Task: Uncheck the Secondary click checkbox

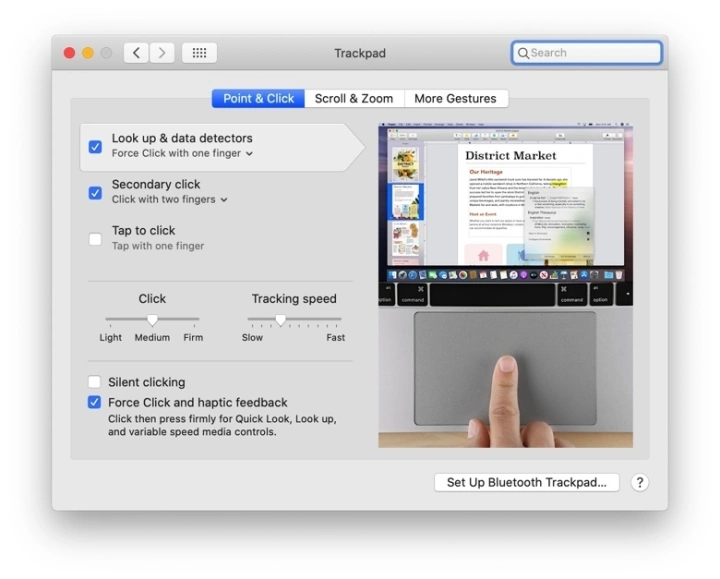Action: [x=95, y=192]
